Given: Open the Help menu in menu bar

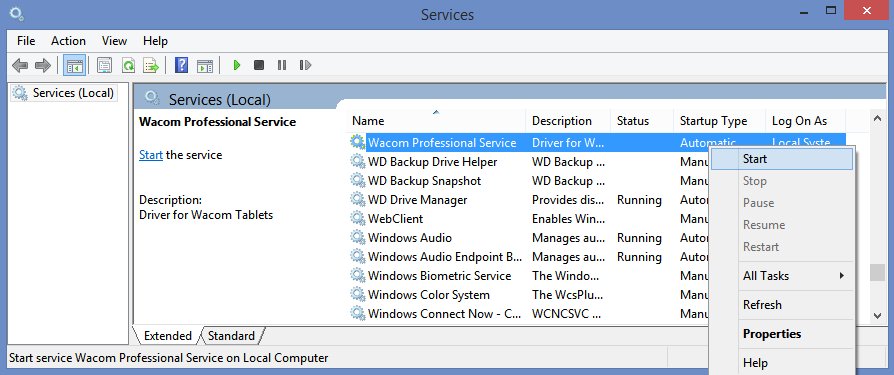Looking at the screenshot, I should (x=155, y=41).
